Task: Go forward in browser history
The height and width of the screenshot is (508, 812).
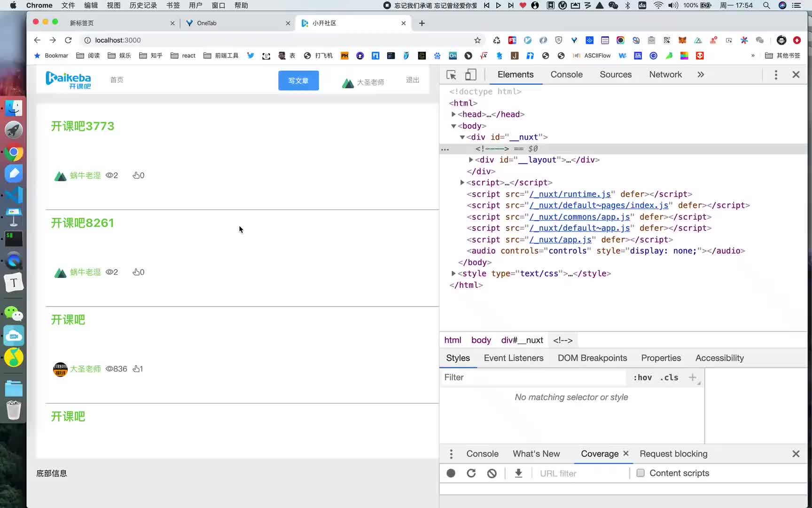Action: click(53, 40)
